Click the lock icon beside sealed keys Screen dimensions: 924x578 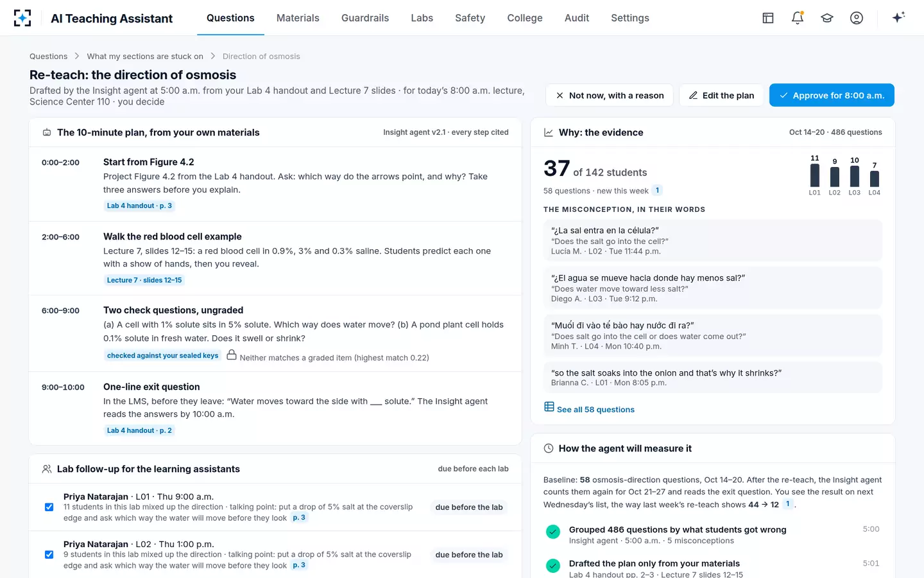[232, 355]
